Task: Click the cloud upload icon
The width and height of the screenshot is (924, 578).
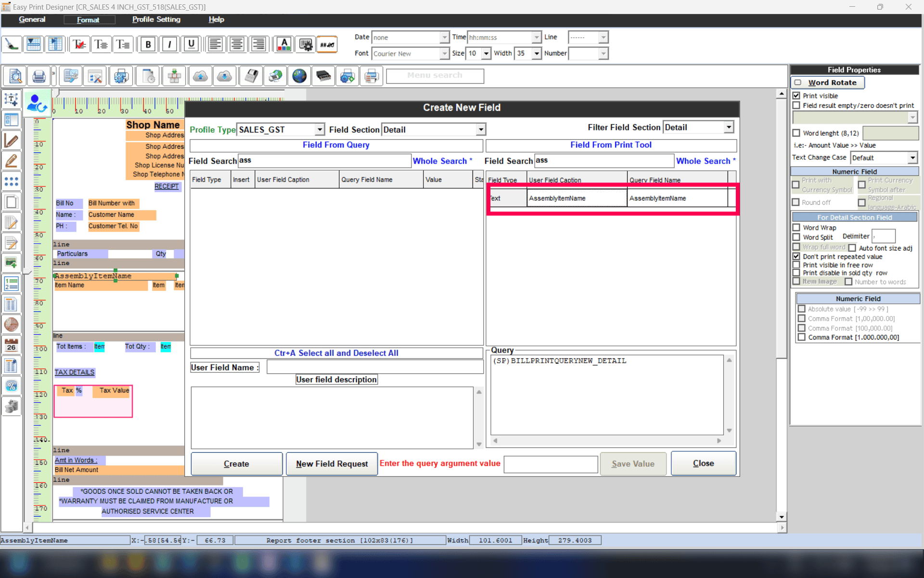Action: point(200,76)
